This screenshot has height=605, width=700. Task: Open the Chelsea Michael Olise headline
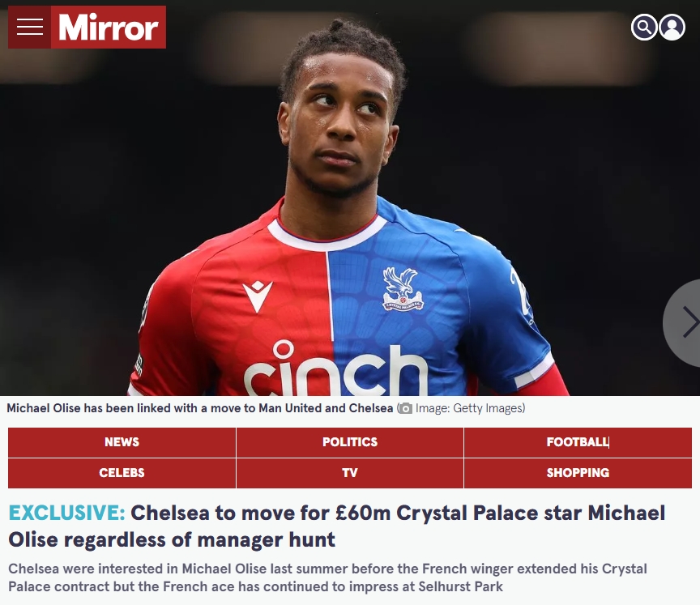(x=336, y=526)
